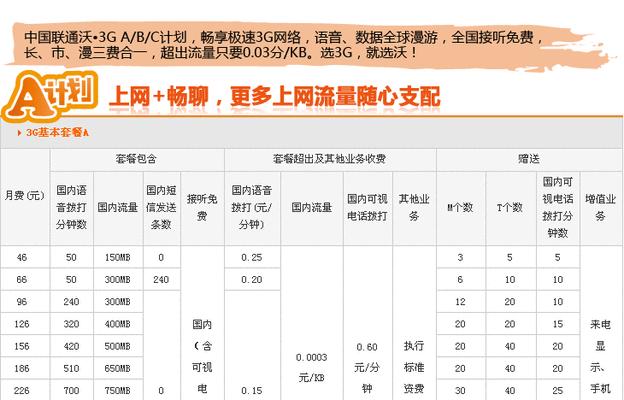
Task: Click the 420 voice minutes cell
Action: (x=72, y=346)
